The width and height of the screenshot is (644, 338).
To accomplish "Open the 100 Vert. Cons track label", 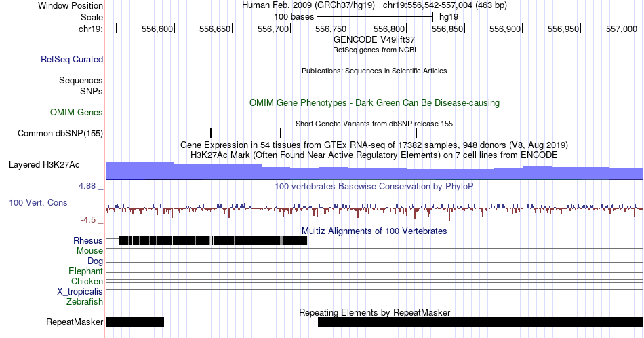I will pyautogui.click(x=38, y=202).
